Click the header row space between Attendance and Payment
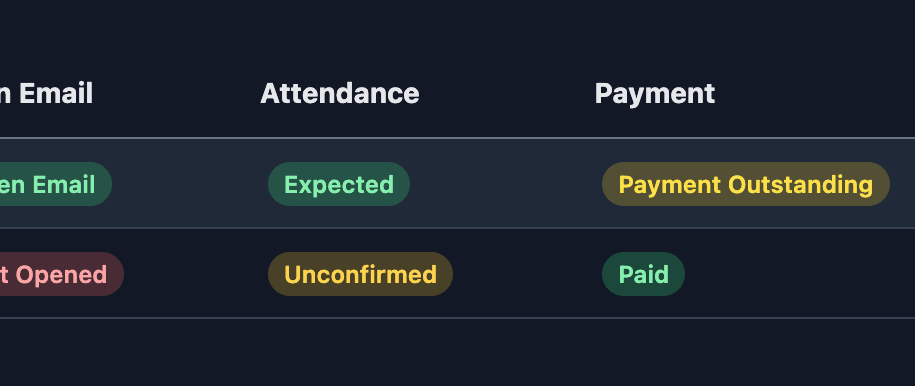Screen dimensions: 915x386 coord(507,93)
